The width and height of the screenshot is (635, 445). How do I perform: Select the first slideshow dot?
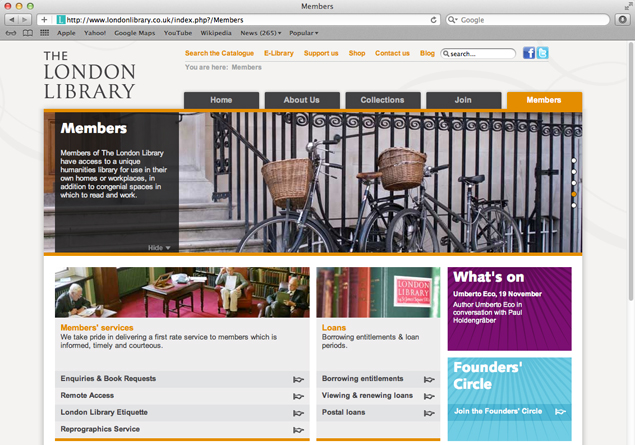[573, 160]
